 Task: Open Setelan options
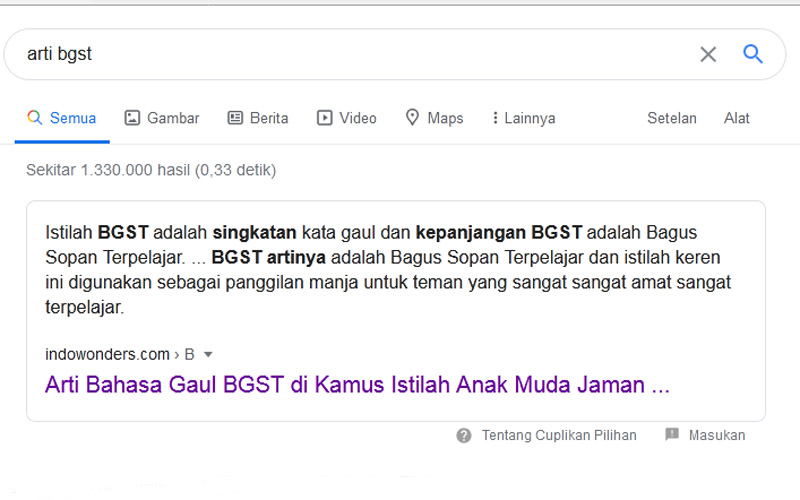click(671, 118)
